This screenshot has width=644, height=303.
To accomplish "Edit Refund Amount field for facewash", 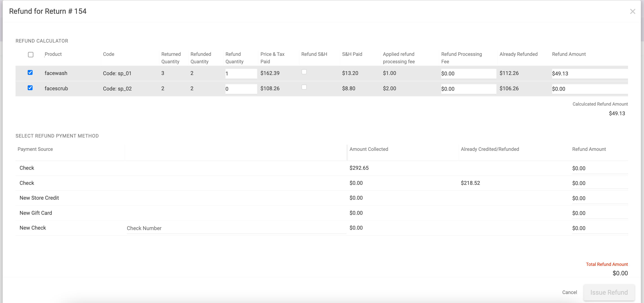I will (x=590, y=73).
